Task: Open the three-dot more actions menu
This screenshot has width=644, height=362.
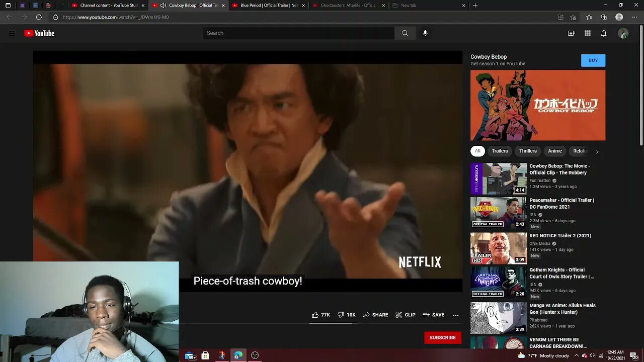Action: point(456,315)
